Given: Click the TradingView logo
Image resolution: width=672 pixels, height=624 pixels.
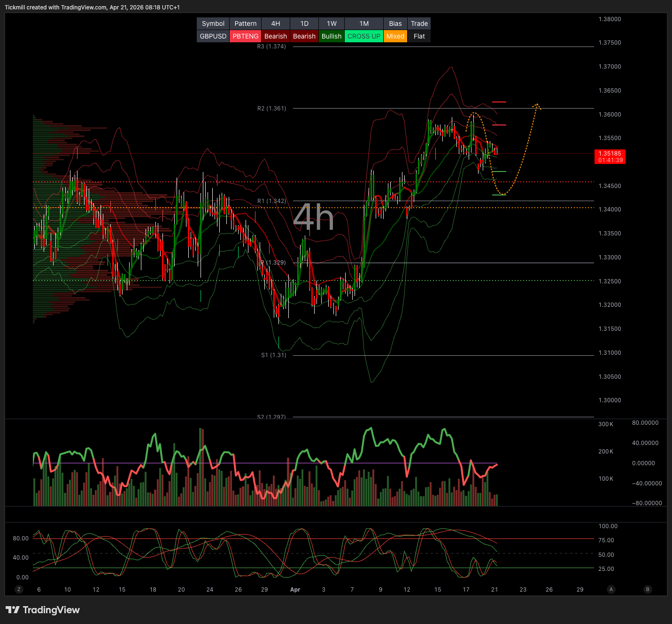Looking at the screenshot, I should [x=43, y=610].
